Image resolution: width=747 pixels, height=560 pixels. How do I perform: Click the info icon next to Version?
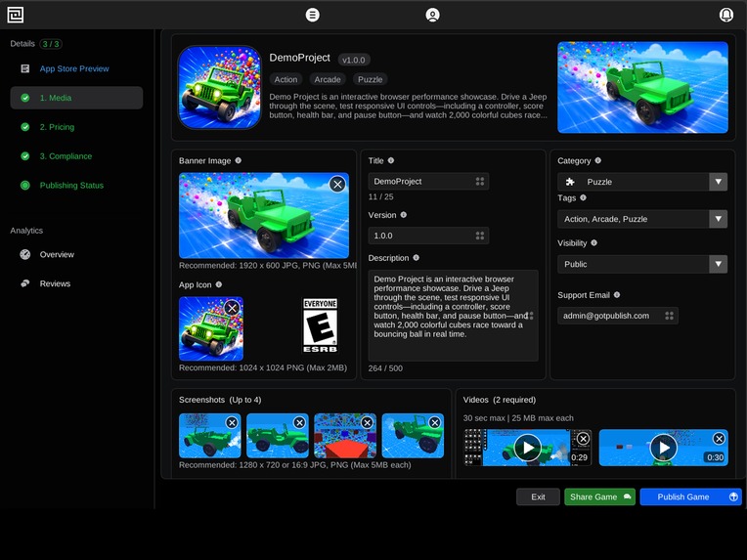[404, 215]
